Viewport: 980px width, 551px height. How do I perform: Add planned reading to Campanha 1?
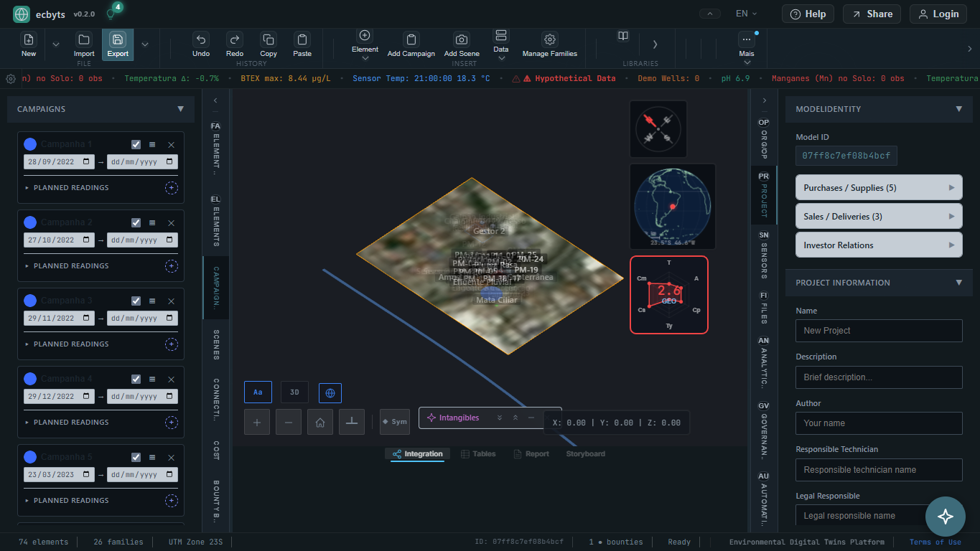click(x=171, y=188)
